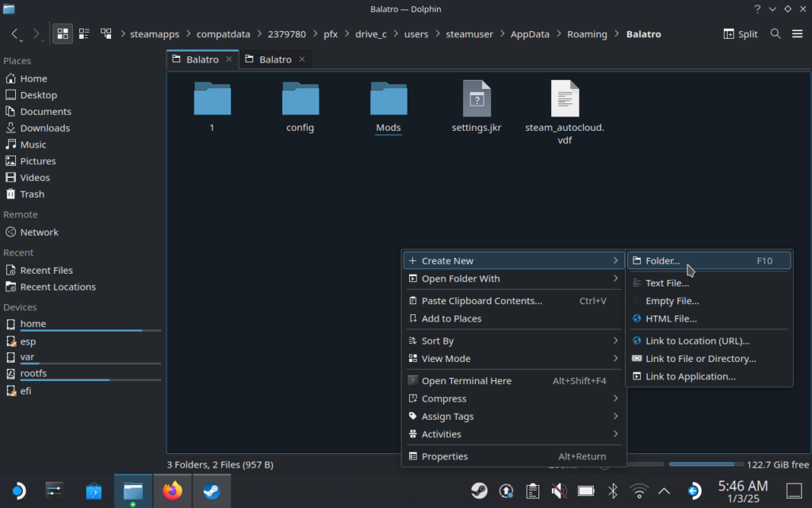Expand the Sort By submenu
Screen dimensions: 812x508
[439, 341]
